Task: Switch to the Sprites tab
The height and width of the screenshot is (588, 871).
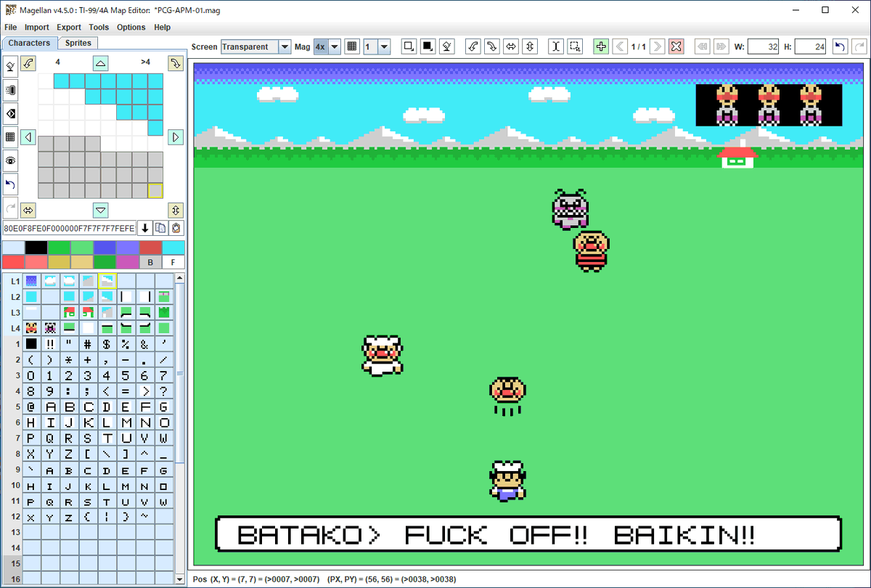Action: click(x=78, y=43)
